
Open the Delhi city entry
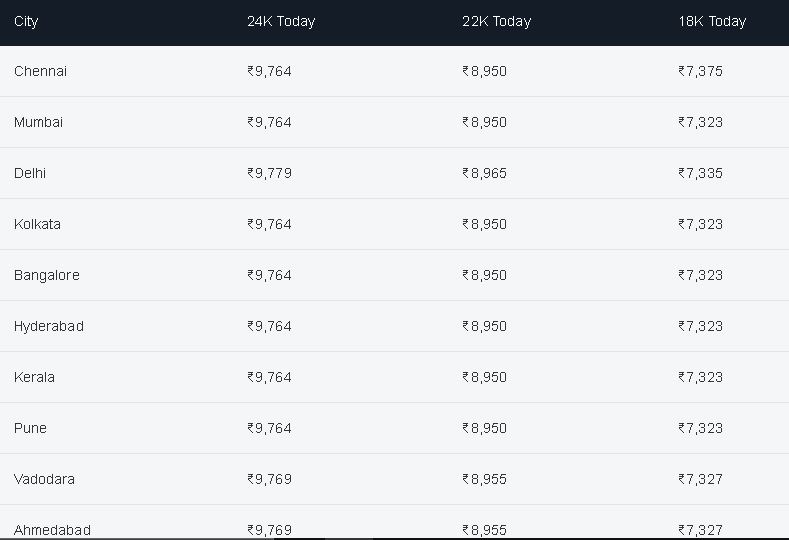pos(30,173)
